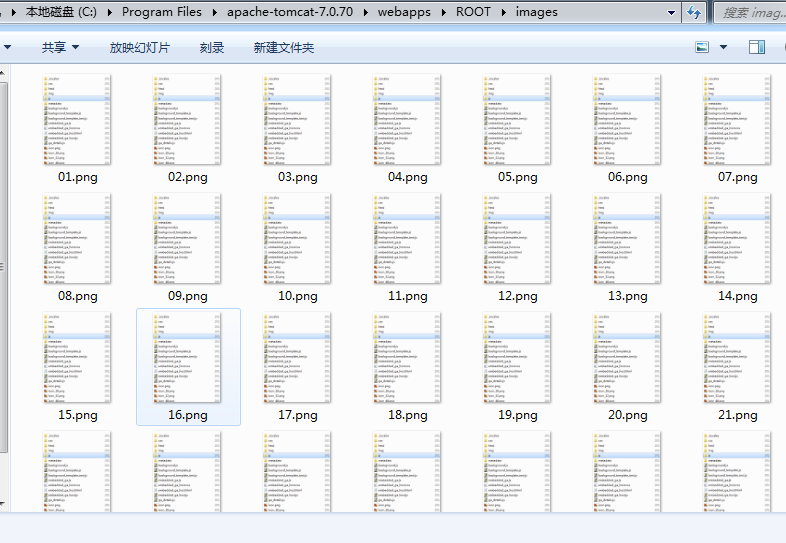The image size is (786, 543).
Task: Select the Program Files breadcrumb
Action: [x=161, y=12]
